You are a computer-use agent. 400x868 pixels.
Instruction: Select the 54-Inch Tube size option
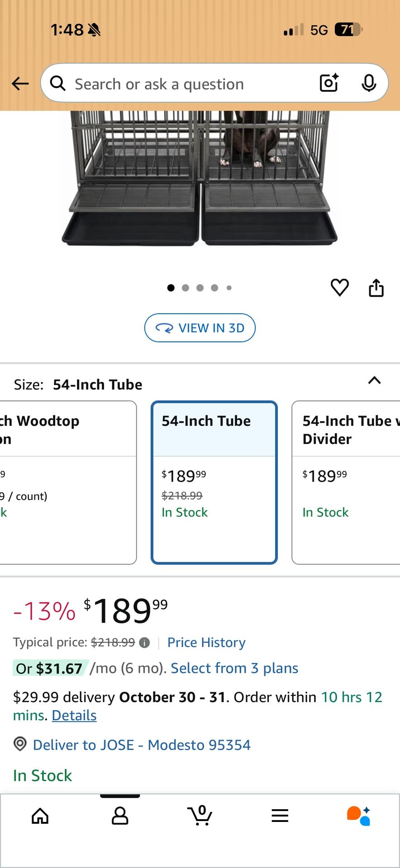214,482
